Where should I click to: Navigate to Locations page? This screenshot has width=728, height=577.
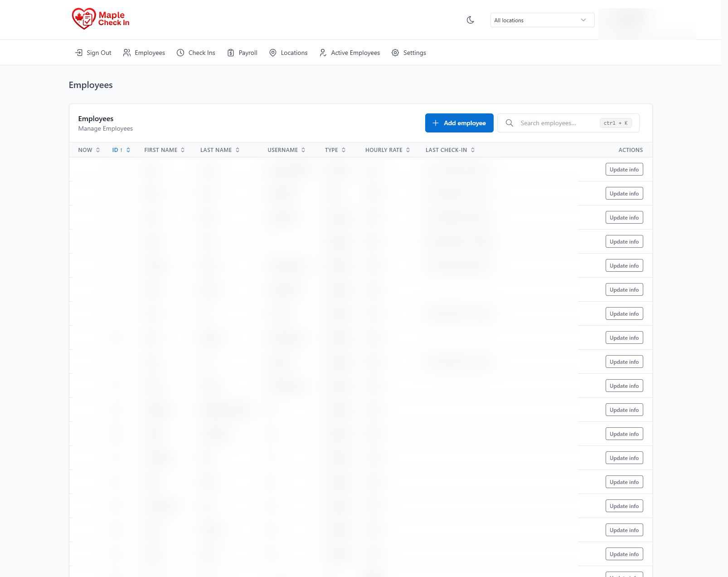click(x=288, y=53)
